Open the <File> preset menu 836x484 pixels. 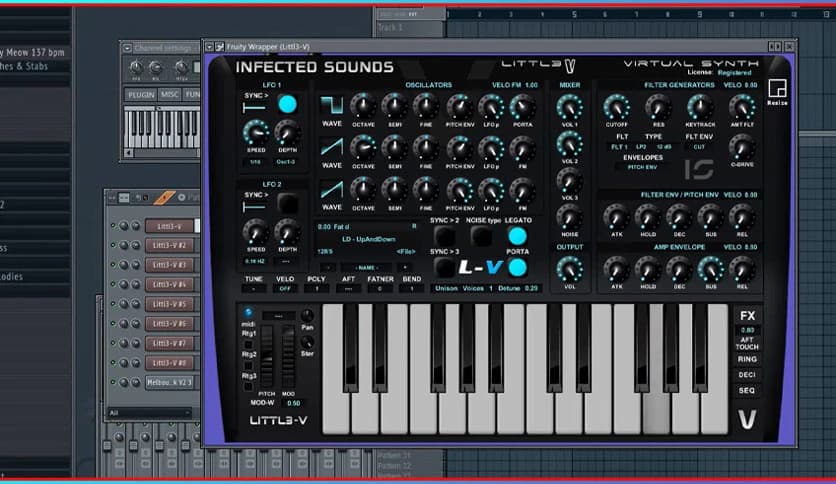(406, 252)
